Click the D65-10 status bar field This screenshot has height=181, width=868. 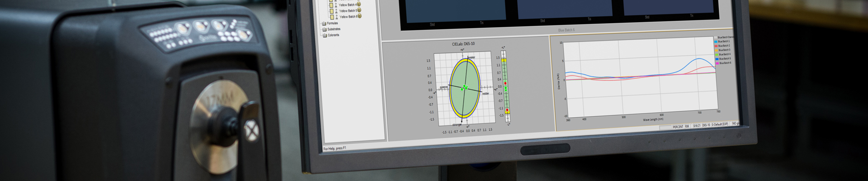[x=706, y=125]
